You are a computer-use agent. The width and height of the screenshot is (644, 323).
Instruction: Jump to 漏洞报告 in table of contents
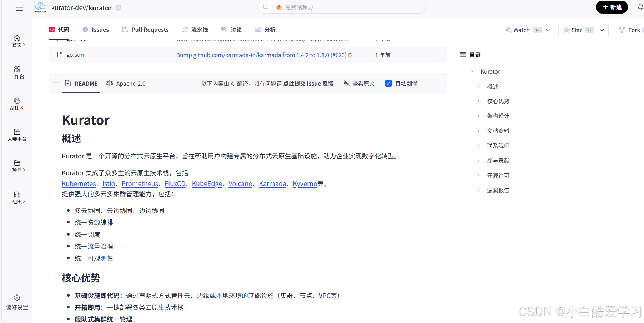tap(498, 190)
